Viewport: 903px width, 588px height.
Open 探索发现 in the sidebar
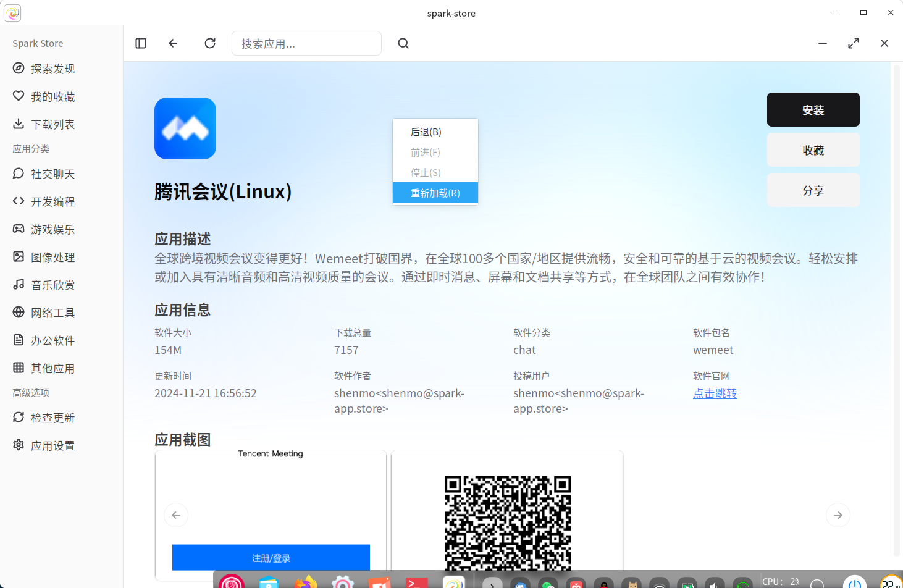point(52,69)
